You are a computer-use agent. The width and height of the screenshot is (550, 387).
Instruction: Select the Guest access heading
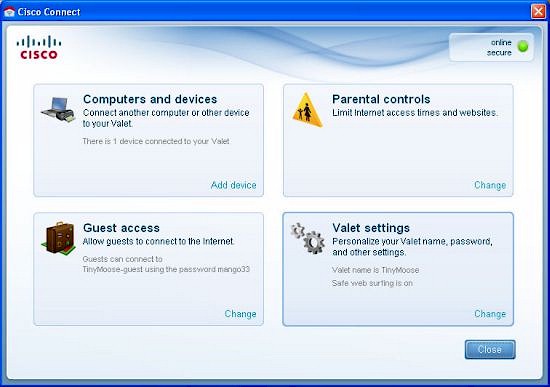pyautogui.click(x=121, y=228)
